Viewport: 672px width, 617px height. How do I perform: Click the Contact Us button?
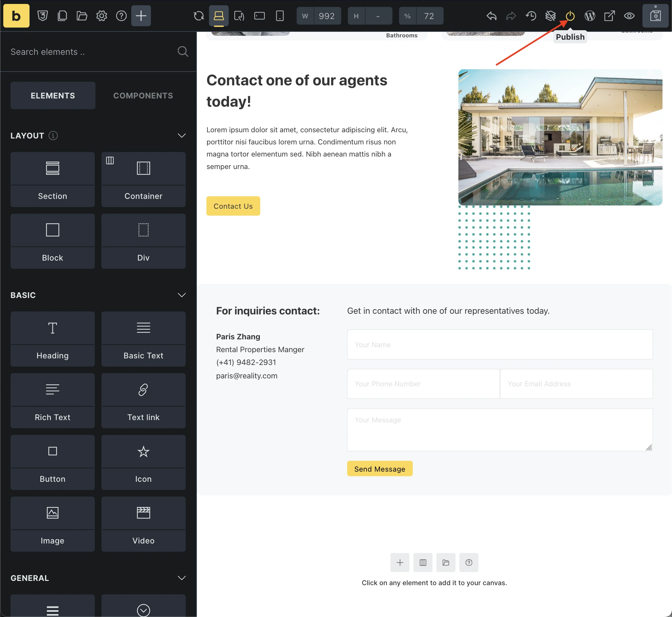click(233, 206)
